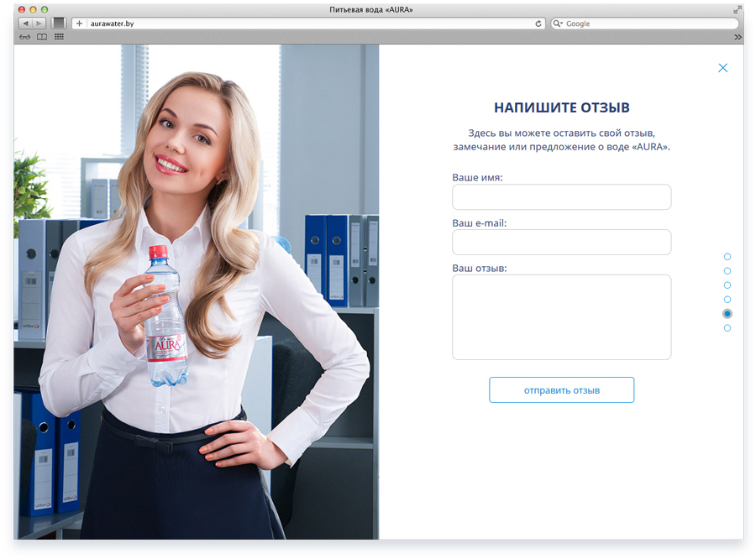Reload the page via the refresh icon

(x=538, y=24)
